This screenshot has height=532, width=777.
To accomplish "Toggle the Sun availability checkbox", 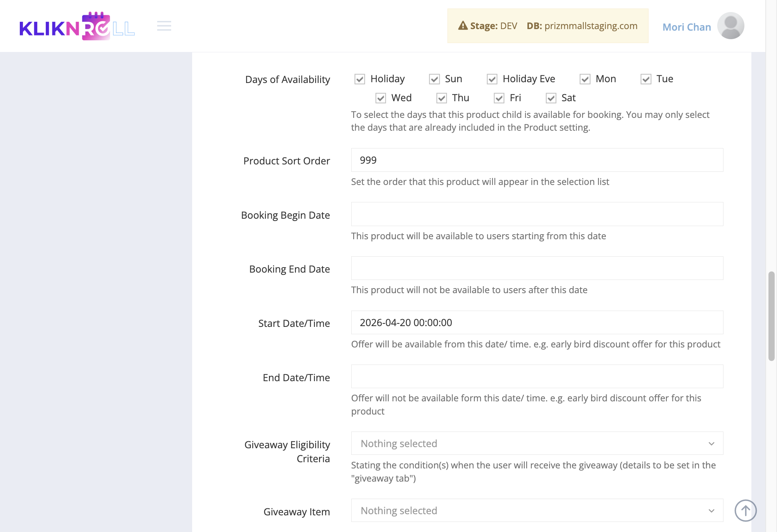I will (x=434, y=79).
